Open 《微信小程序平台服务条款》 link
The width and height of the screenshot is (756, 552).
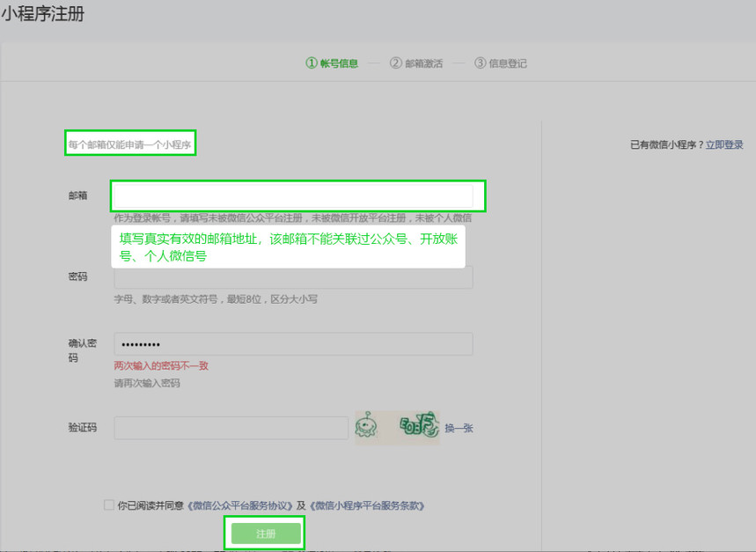click(x=366, y=505)
